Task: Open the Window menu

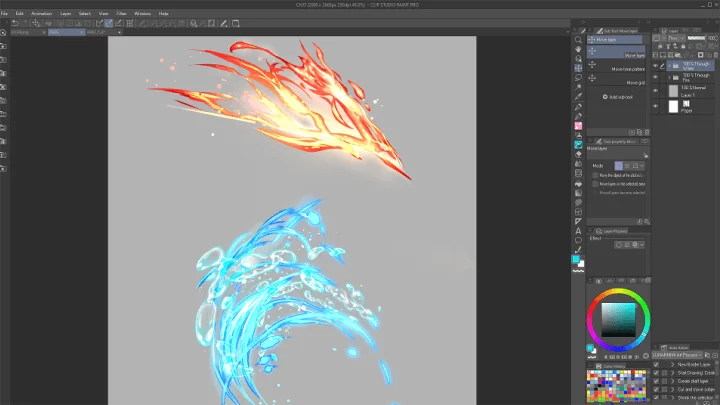Action: click(x=142, y=14)
